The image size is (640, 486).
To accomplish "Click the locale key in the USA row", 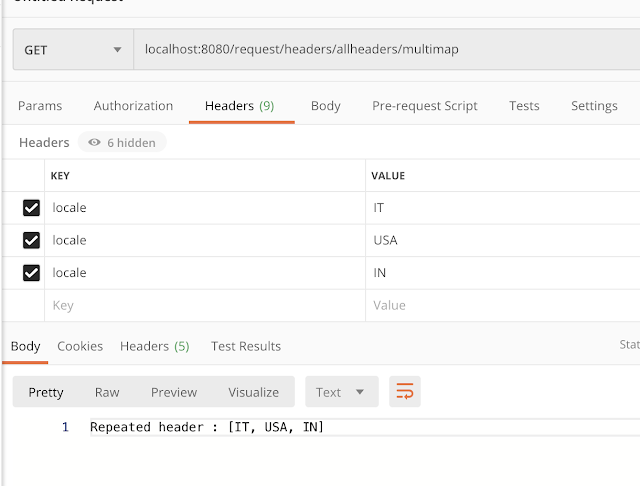I will 69,240.
